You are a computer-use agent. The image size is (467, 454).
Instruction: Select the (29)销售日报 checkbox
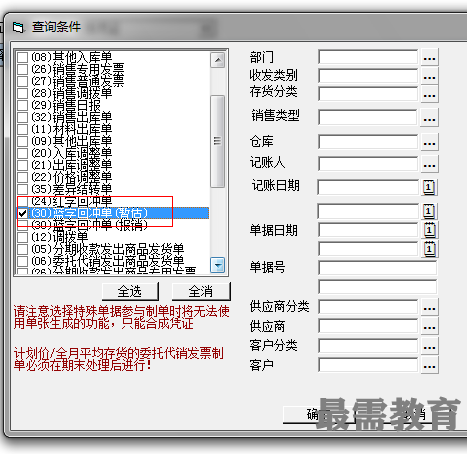pyautogui.click(x=22, y=105)
